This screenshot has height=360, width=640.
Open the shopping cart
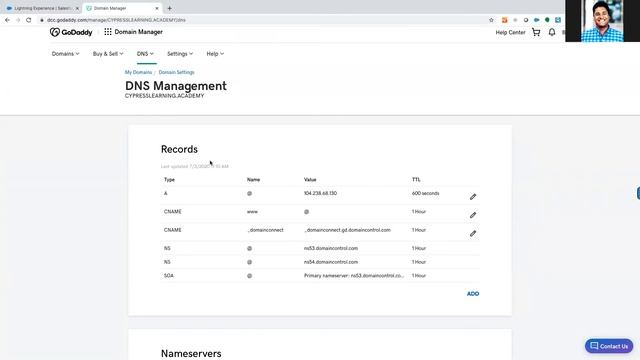coord(536,32)
